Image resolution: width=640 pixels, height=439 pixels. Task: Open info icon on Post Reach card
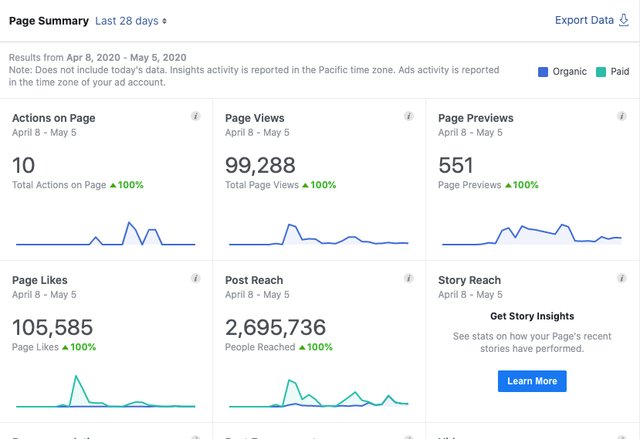[x=409, y=278]
